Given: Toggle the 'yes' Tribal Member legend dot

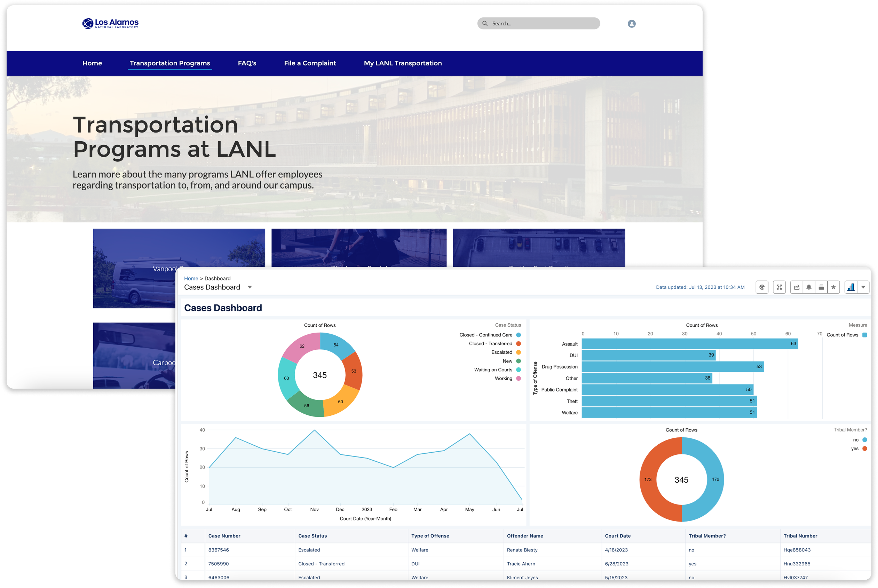Looking at the screenshot, I should pyautogui.click(x=864, y=448).
